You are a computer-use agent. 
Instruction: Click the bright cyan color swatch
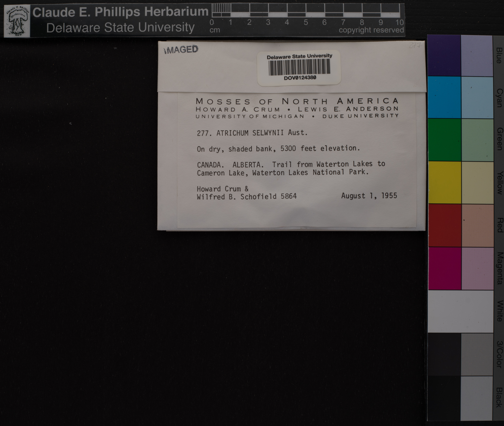coord(444,97)
